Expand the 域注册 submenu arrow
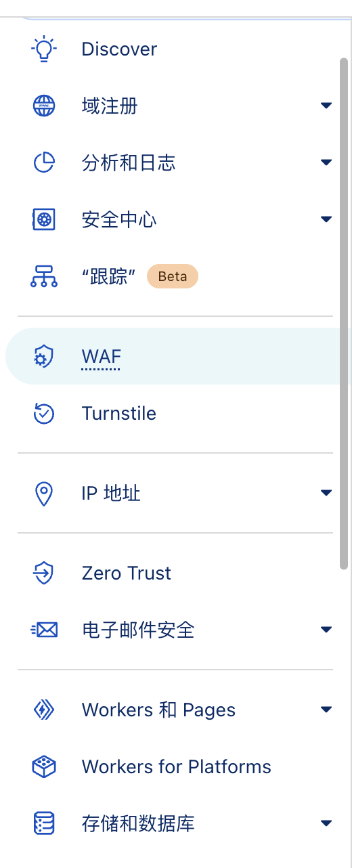The width and height of the screenshot is (352, 868). [x=326, y=106]
